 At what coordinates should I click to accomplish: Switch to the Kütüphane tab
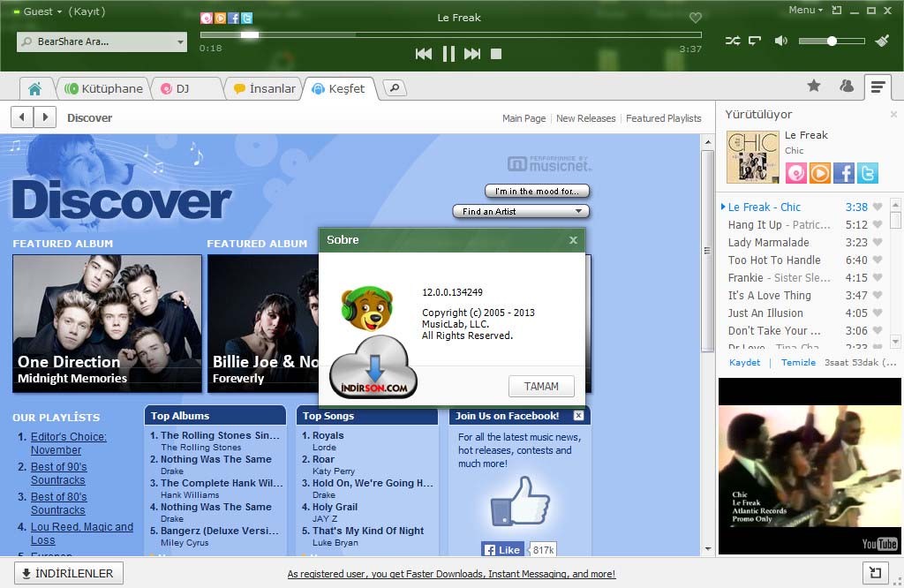tap(104, 89)
